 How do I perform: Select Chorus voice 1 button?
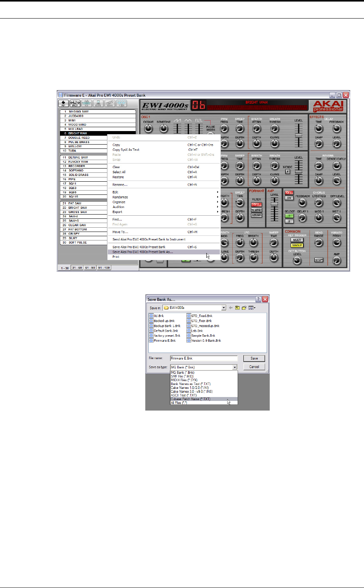pos(289,216)
